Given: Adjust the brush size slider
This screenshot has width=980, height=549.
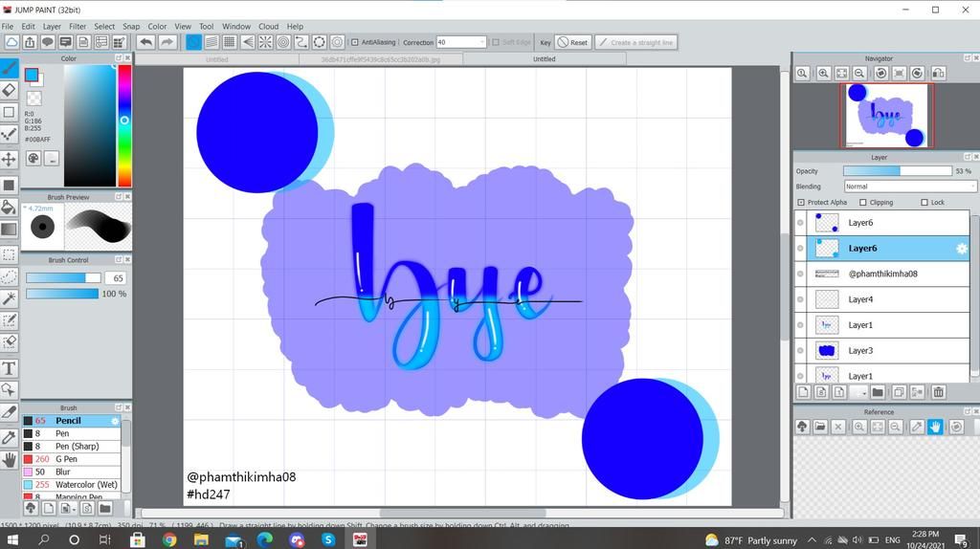Looking at the screenshot, I should click(62, 278).
